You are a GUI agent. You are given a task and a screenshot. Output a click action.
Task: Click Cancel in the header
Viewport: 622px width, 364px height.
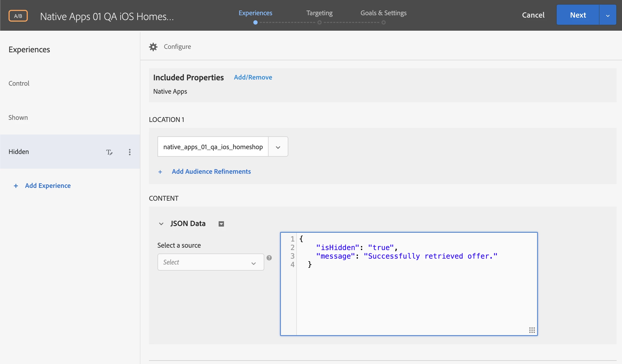click(x=533, y=15)
